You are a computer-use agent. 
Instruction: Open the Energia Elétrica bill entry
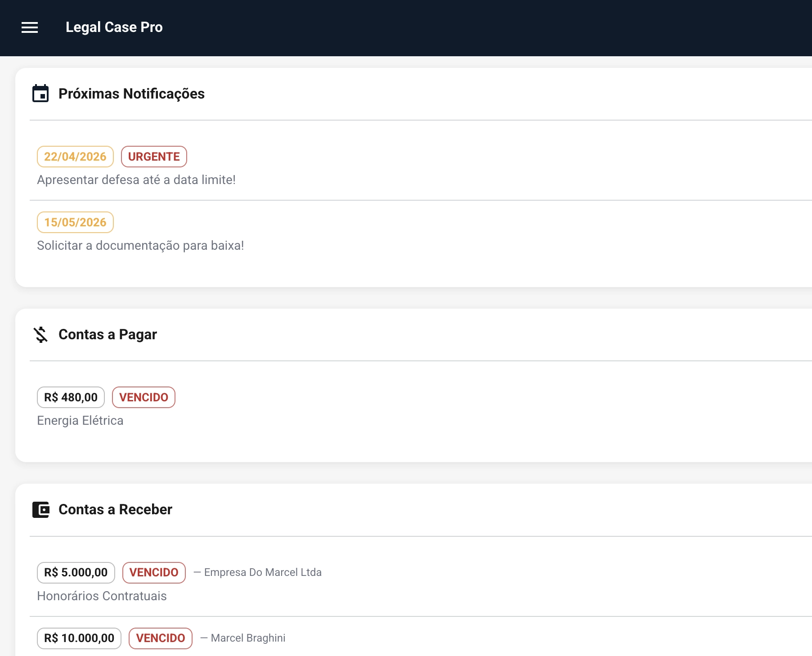pos(80,421)
